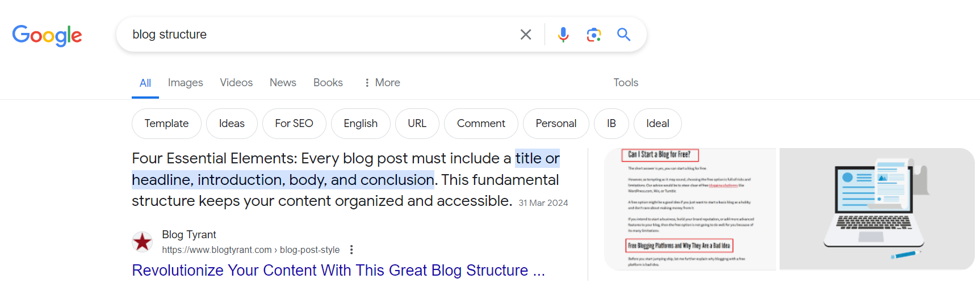Click the Google logo

(x=47, y=35)
